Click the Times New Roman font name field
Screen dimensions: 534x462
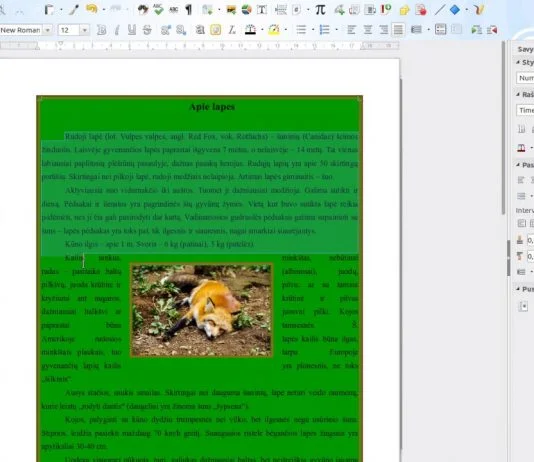21,30
